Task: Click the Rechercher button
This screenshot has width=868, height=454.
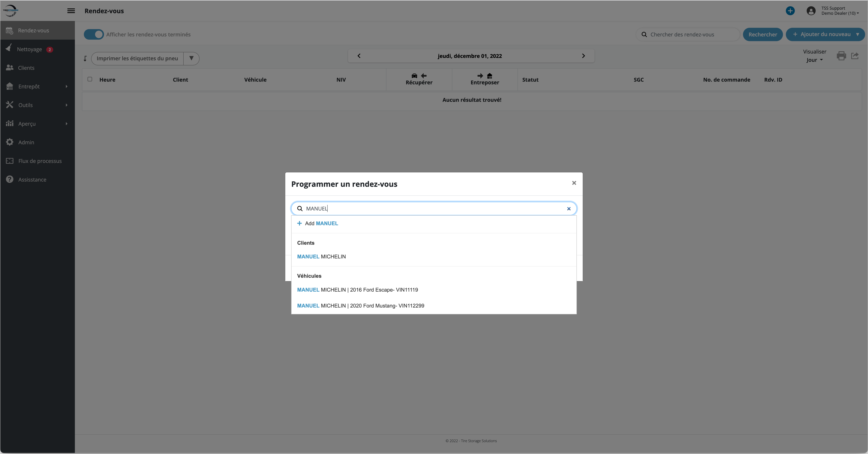Action: (762, 34)
